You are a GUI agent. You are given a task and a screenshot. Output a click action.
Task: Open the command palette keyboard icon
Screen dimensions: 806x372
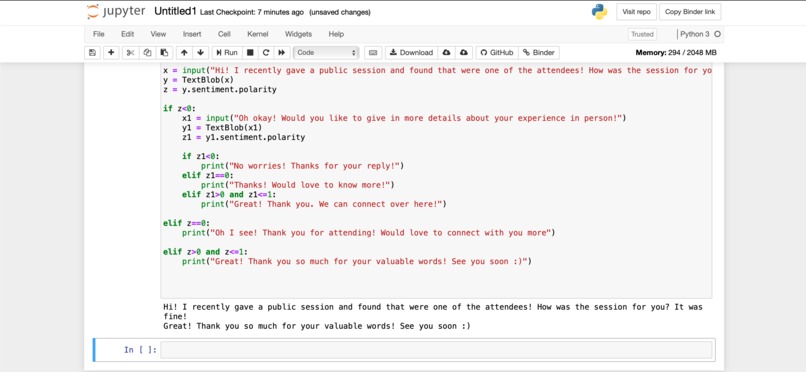(373, 52)
